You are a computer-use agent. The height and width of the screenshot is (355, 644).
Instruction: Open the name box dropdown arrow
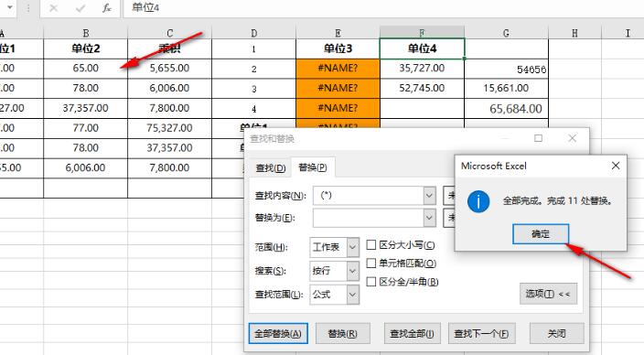pyautogui.click(x=10, y=7)
